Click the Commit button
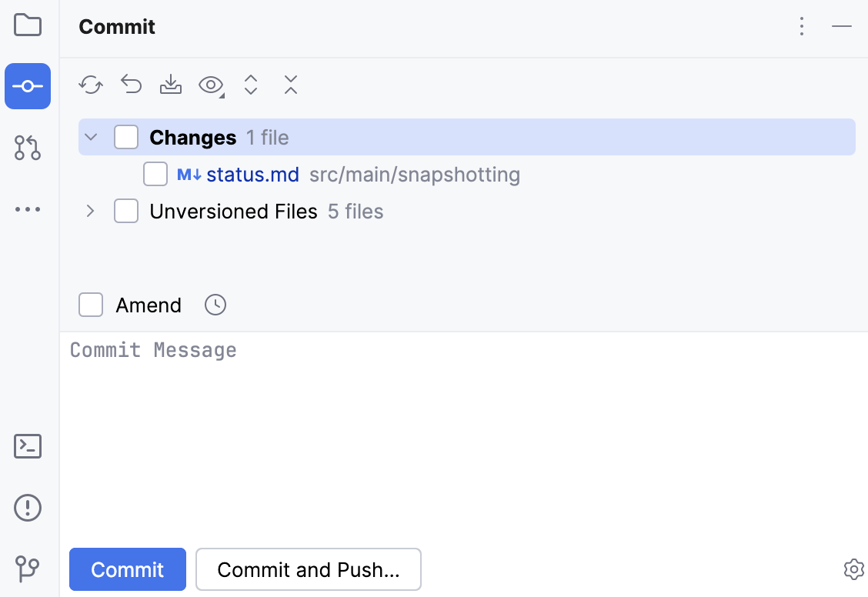 pos(127,569)
